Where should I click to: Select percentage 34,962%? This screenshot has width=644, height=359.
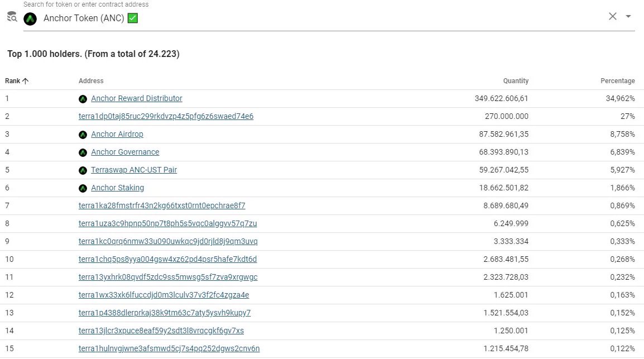620,99
